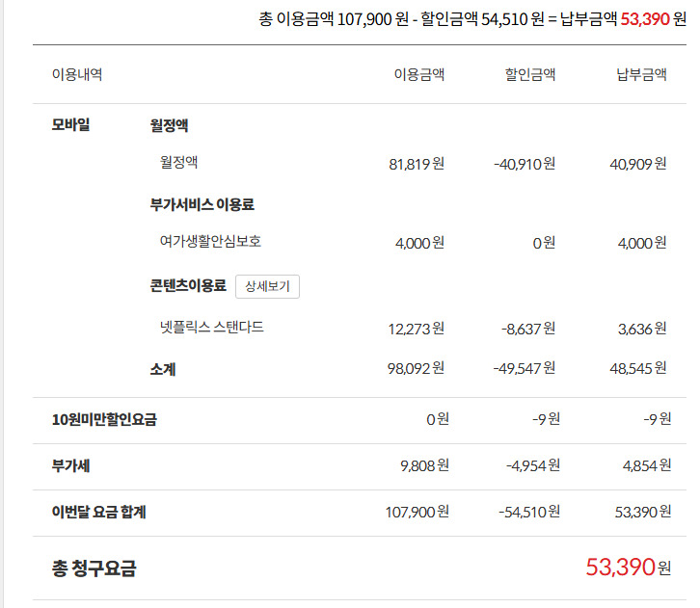Click the 부가세 row label
Screen dimensions: 700x608
pos(71,465)
